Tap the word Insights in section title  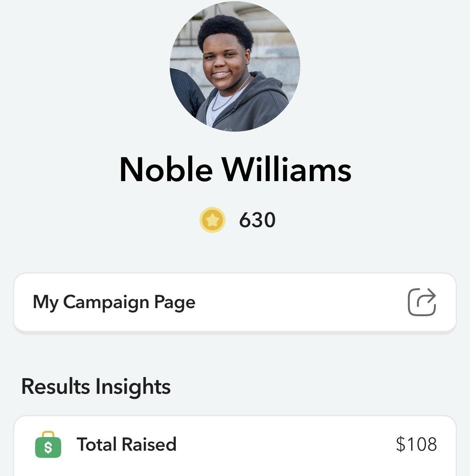tap(133, 386)
